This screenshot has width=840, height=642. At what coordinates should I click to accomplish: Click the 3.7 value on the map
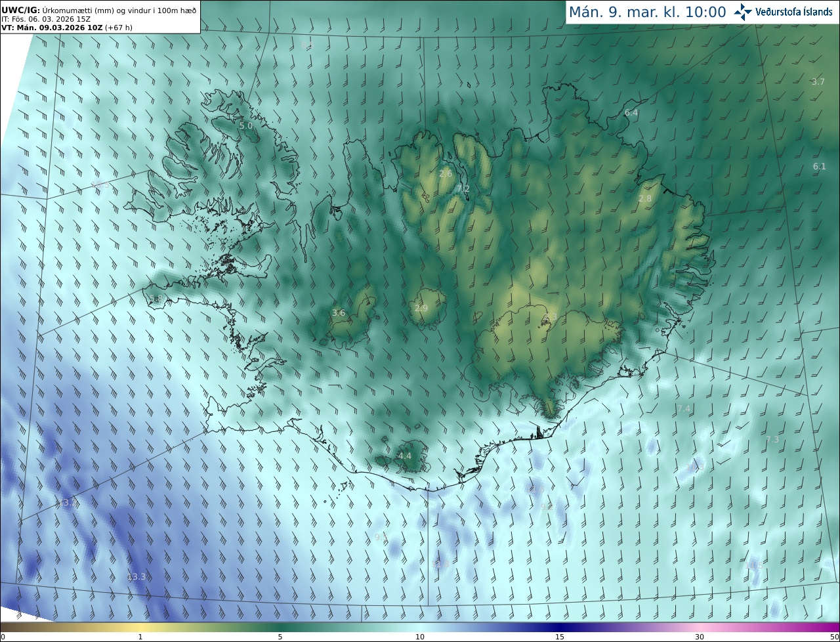click(818, 82)
